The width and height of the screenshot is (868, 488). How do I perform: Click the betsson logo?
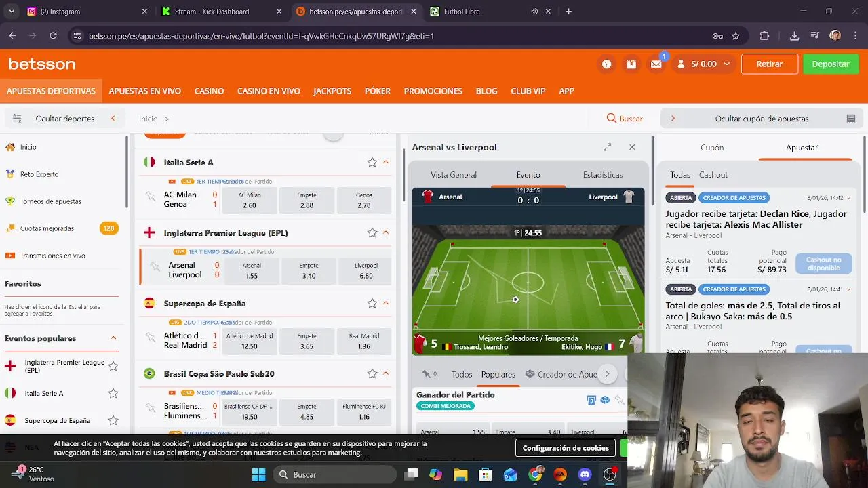[x=42, y=64]
